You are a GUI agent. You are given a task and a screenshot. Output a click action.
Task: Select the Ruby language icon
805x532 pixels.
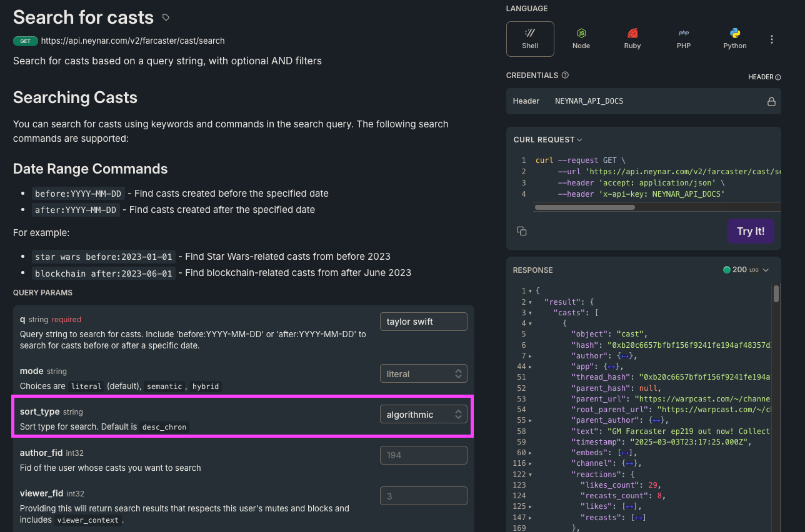(632, 39)
